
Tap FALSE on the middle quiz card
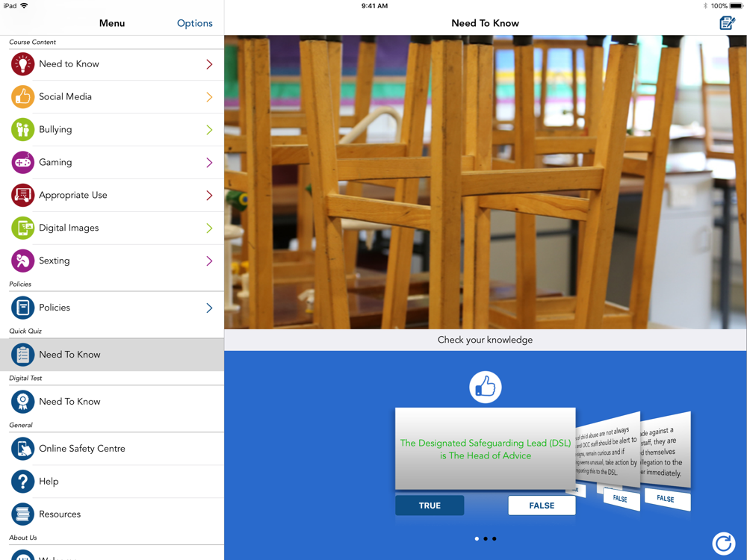coord(620,499)
